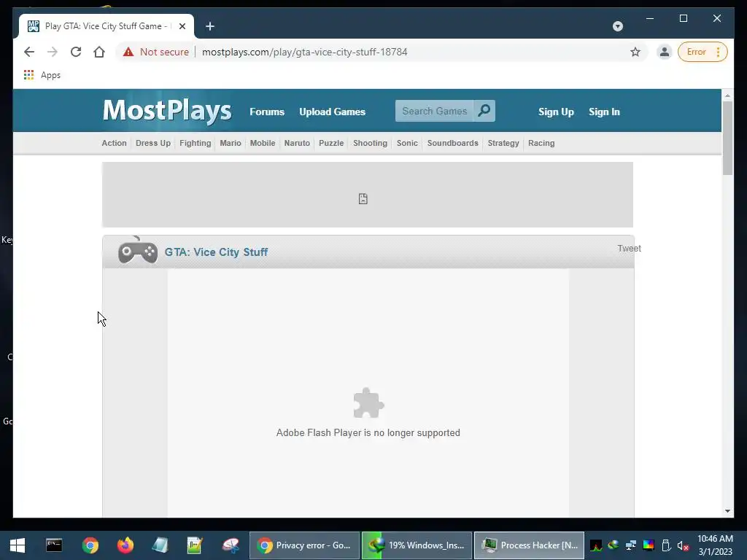Switch to the 19% Windows_Ins download window
The width and height of the screenshot is (747, 560).
coord(417,545)
